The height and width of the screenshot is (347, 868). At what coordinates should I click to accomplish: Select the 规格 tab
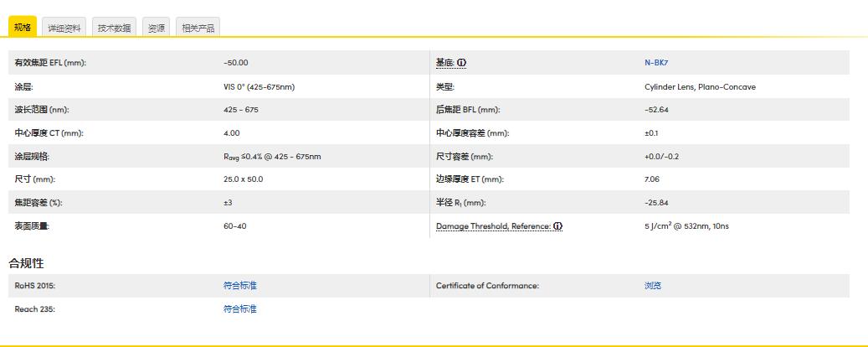point(23,28)
